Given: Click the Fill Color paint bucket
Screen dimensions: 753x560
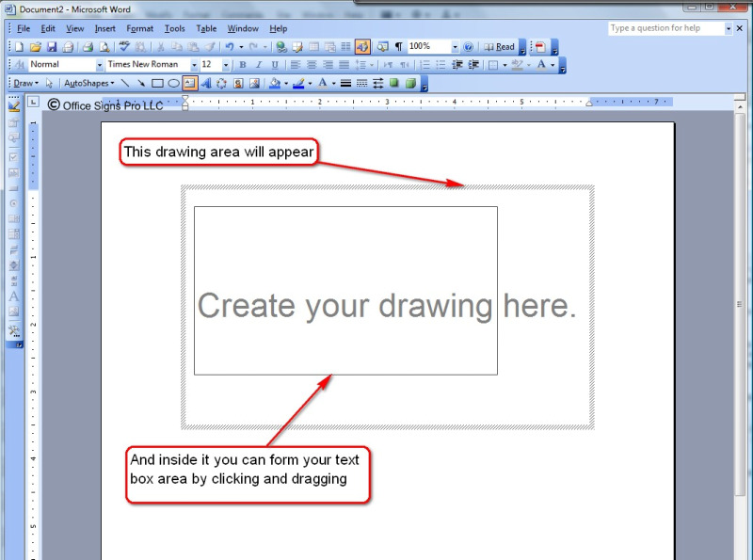Looking at the screenshot, I should point(274,83).
